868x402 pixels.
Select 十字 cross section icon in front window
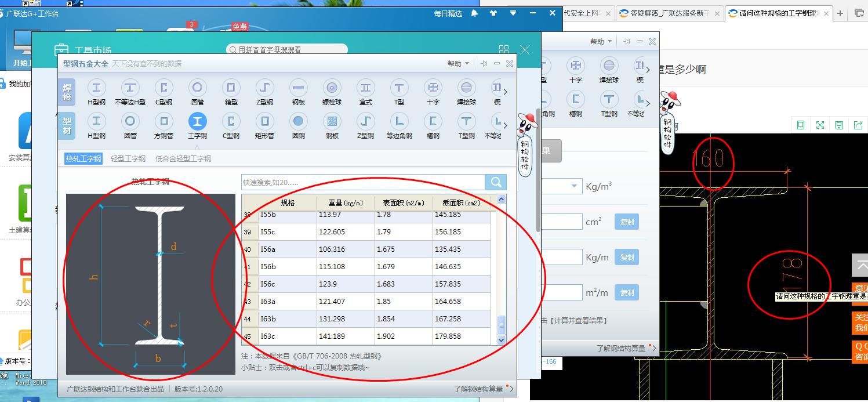tap(433, 88)
